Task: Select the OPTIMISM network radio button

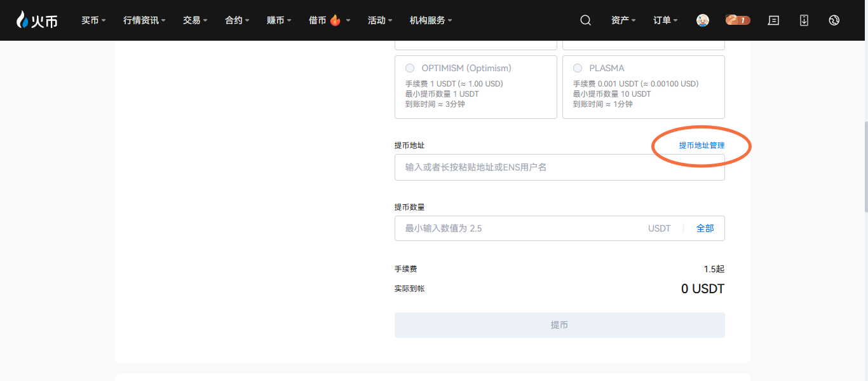Action: point(410,68)
